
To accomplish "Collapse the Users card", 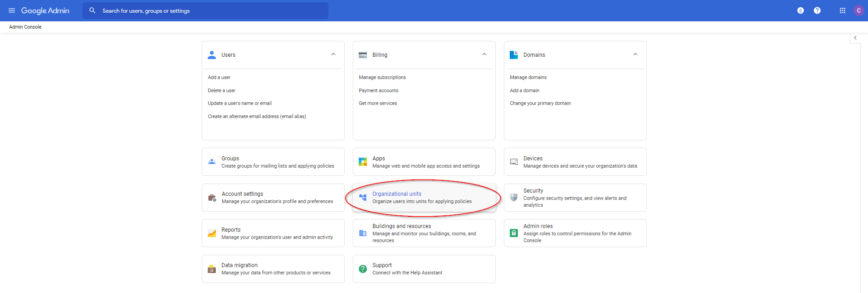I will [333, 54].
